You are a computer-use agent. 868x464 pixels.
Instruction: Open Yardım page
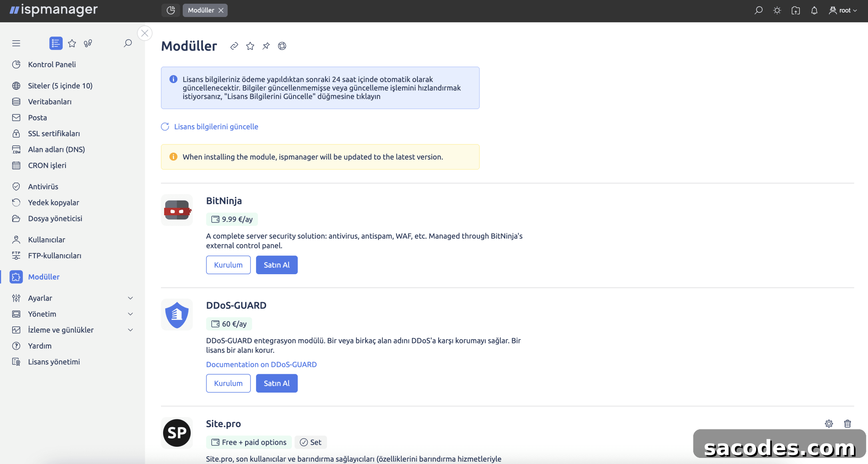coord(40,346)
